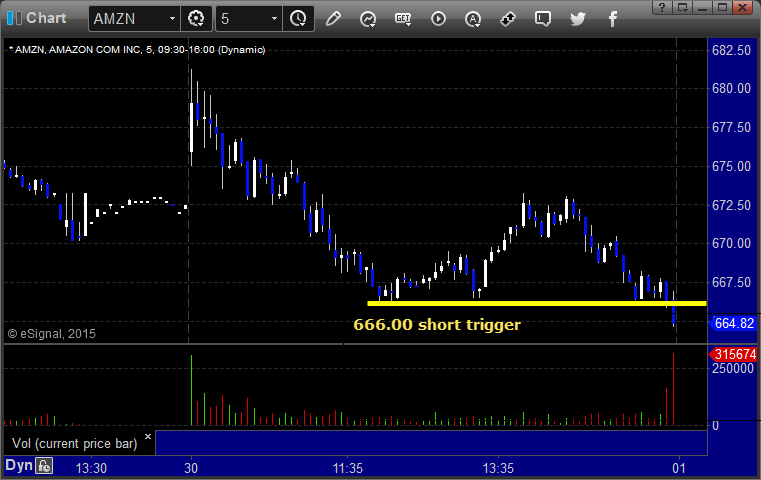Click the 670.00 price axis label
The height and width of the screenshot is (480, 761).
(731, 243)
